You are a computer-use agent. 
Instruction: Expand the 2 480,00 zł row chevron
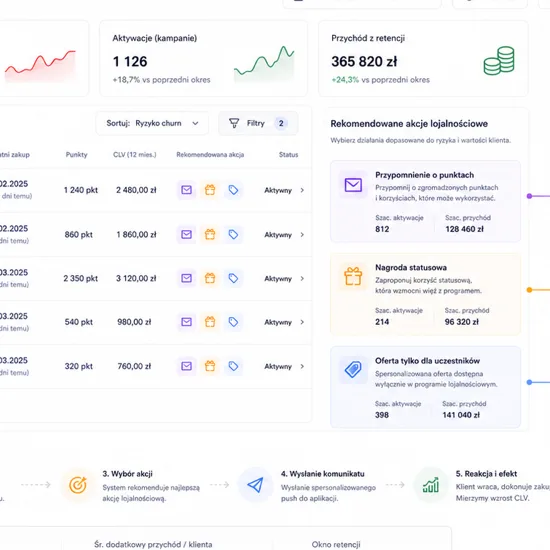coord(302,190)
